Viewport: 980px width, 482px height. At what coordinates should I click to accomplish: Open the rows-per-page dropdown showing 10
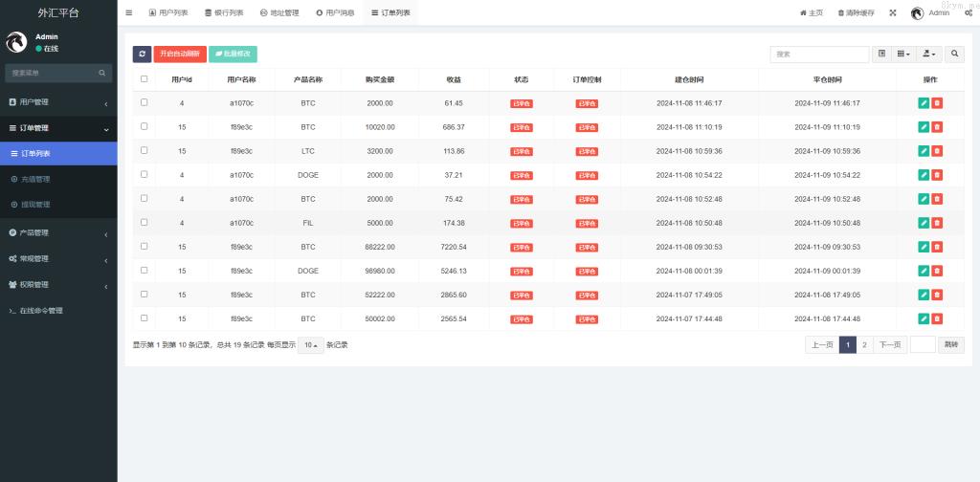(x=310, y=344)
